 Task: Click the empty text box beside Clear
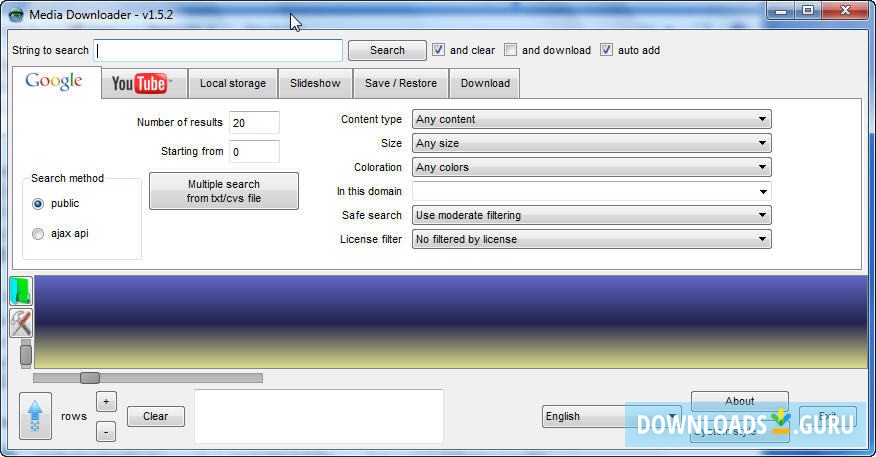coord(319,416)
